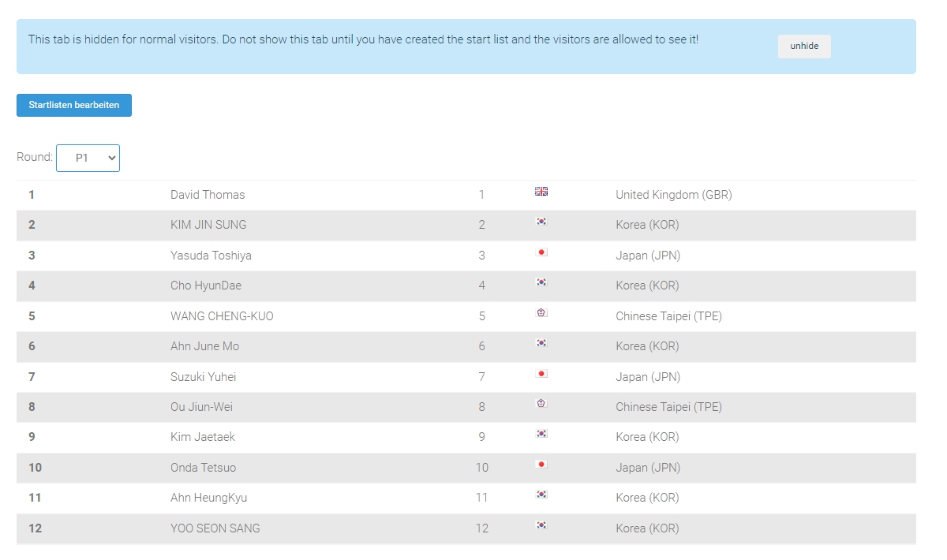Click the Ahn HeungKyu name entry
The image size is (947, 560).
pos(209,498)
